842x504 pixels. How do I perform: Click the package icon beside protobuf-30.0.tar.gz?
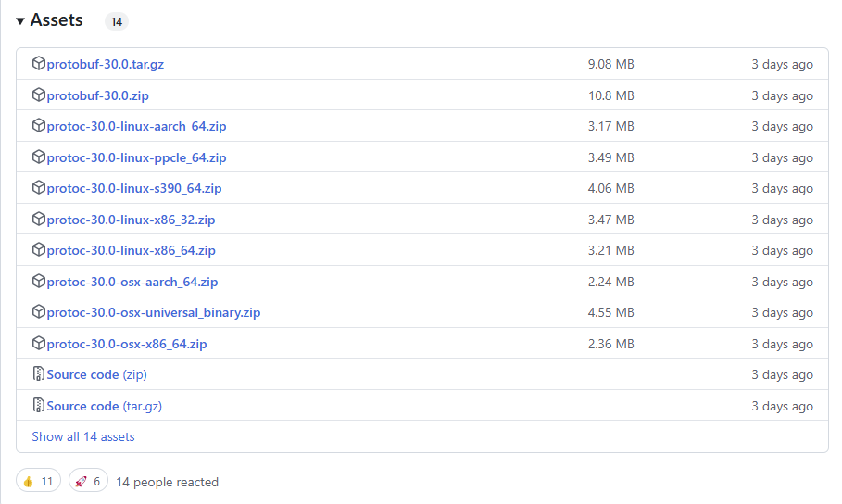[x=39, y=63]
